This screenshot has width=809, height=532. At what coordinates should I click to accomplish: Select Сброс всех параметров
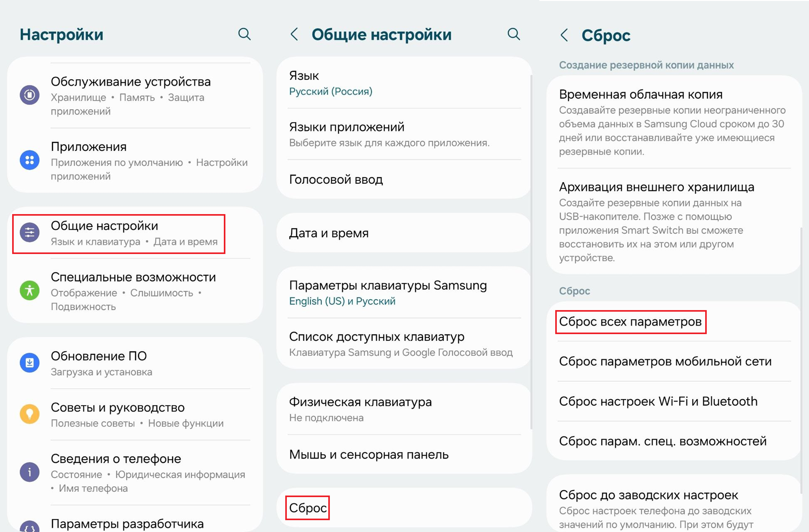click(630, 322)
